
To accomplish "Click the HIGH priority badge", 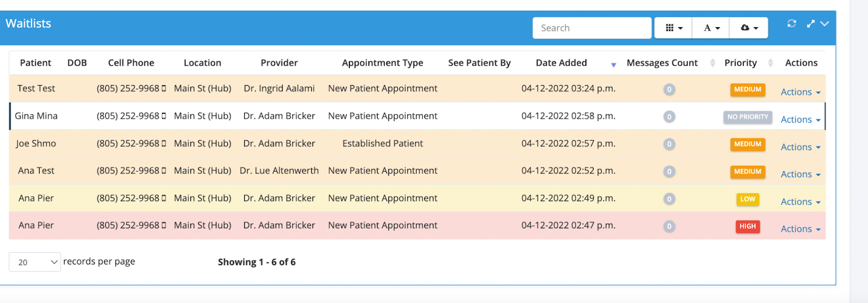I will 748,226.
